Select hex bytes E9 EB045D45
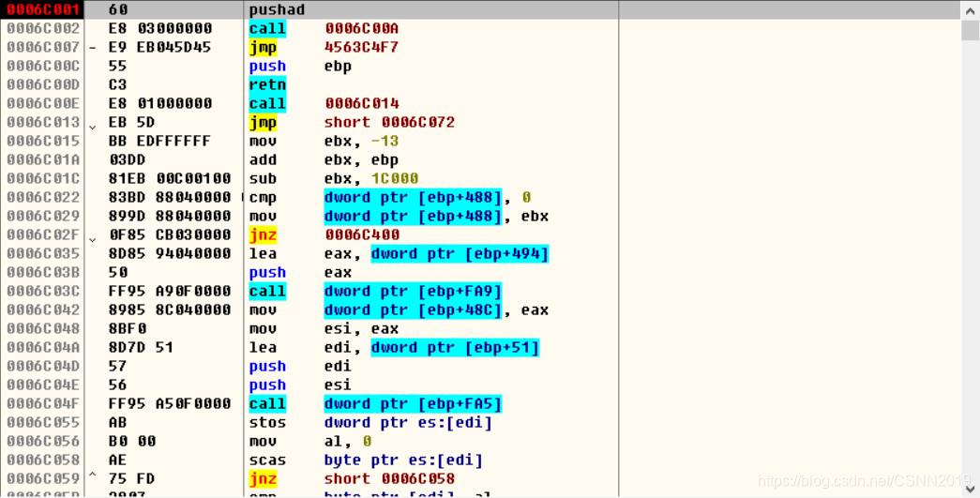 tap(160, 48)
